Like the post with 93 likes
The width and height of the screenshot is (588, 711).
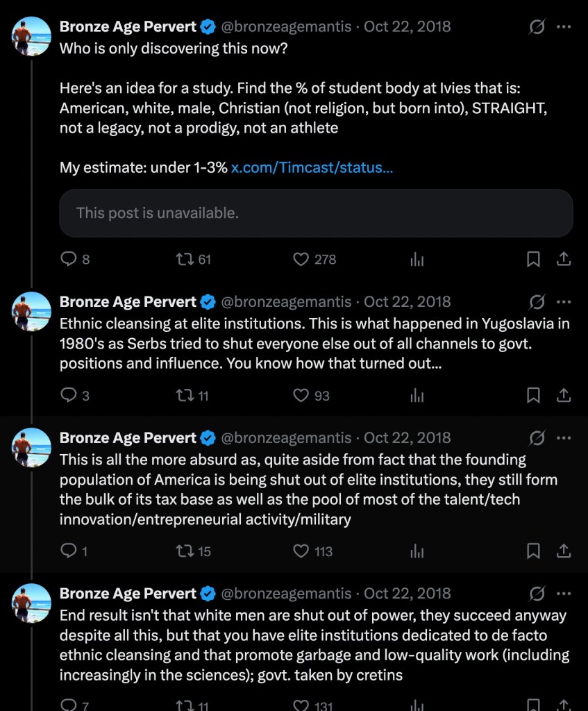pos(301,395)
